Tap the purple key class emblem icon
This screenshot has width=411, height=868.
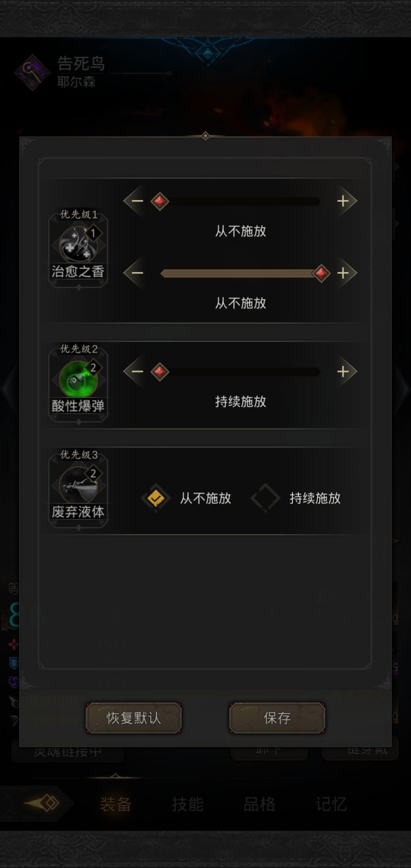click(32, 72)
